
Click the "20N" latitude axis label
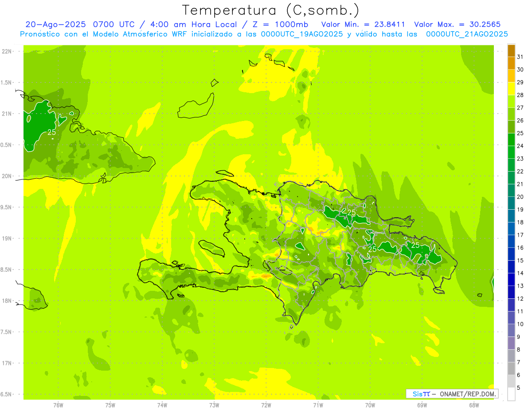coord(7,176)
